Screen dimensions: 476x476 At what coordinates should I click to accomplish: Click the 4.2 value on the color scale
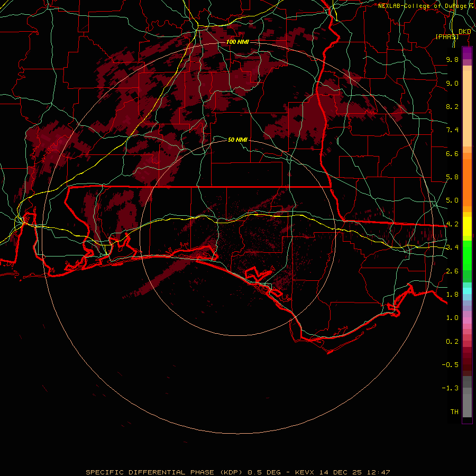click(x=452, y=224)
